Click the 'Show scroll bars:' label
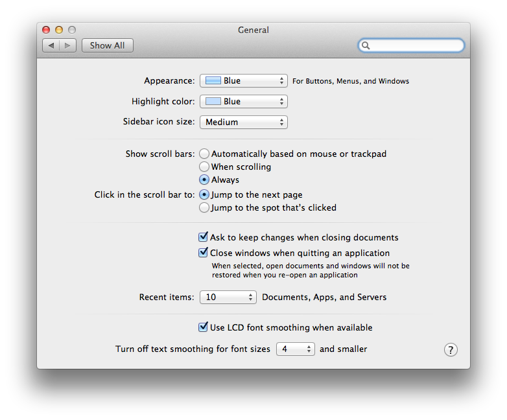Viewport: 507px width, 420px height. (x=160, y=154)
